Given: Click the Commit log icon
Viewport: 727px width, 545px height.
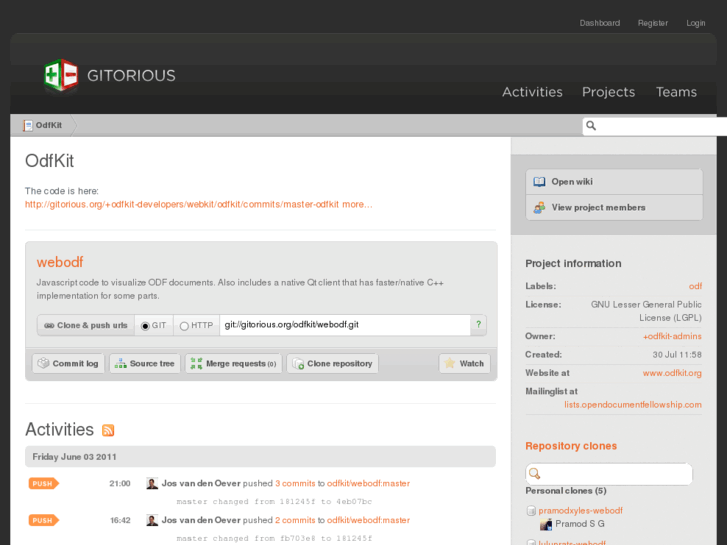Looking at the screenshot, I should [43, 363].
